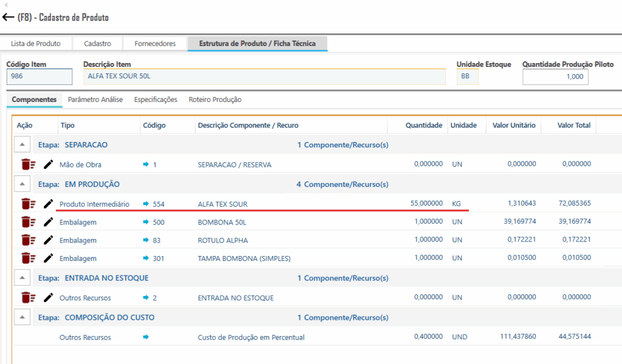Viewport: 622px width, 364px height.
Task: Collapse the ENTRADA NO ESTOQUE stage group
Action: (22, 278)
